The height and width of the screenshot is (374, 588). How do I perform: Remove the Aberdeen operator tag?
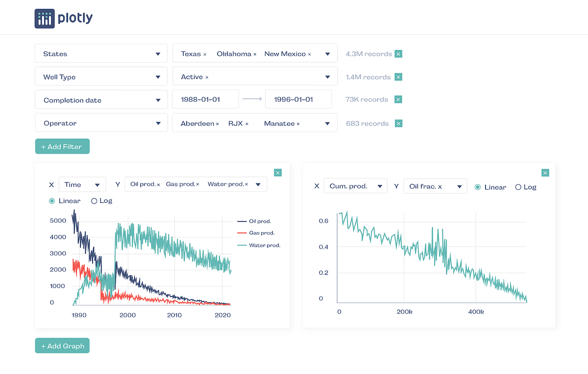click(218, 124)
